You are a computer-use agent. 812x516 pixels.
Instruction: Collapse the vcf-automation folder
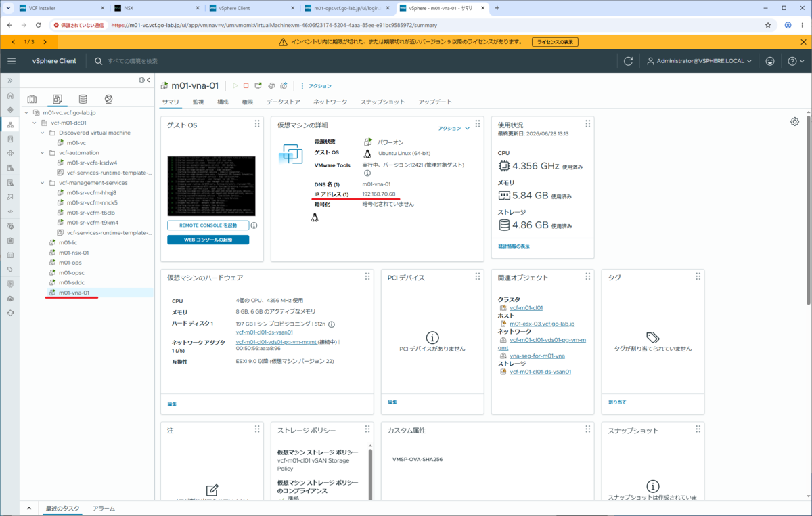tap(42, 153)
